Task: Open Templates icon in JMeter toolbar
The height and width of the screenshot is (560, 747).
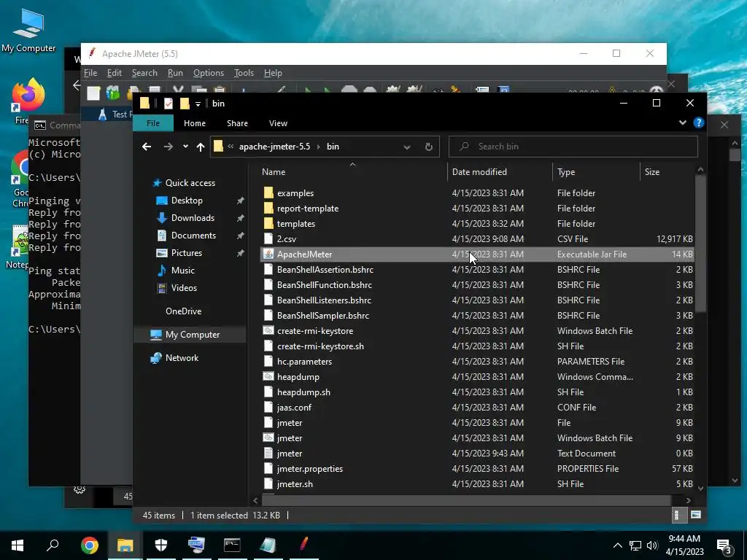Action: 113,93
